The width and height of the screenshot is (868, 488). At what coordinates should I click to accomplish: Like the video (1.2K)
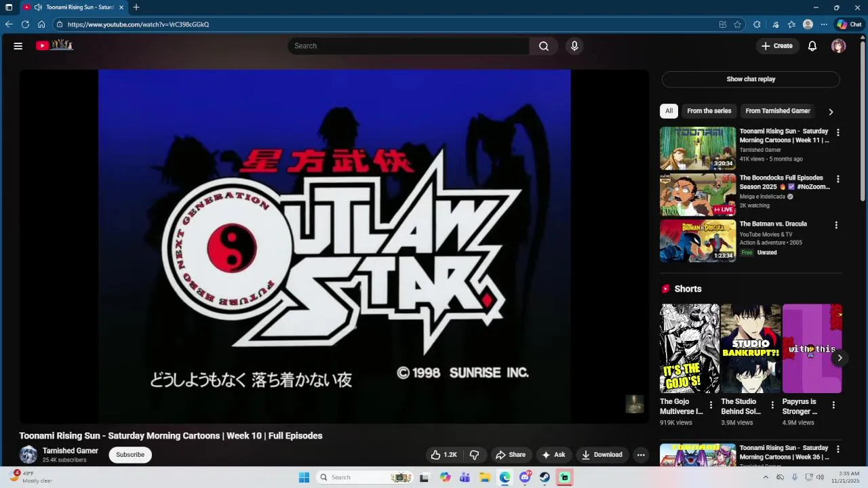[444, 455]
